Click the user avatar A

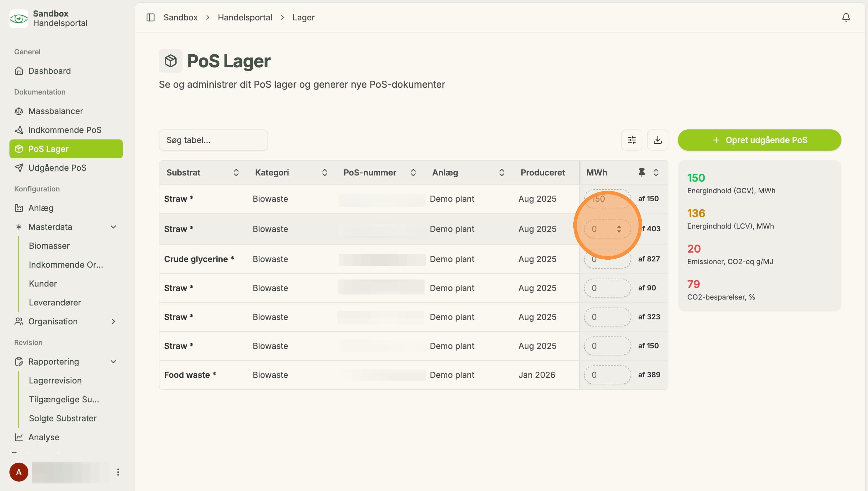tap(19, 472)
